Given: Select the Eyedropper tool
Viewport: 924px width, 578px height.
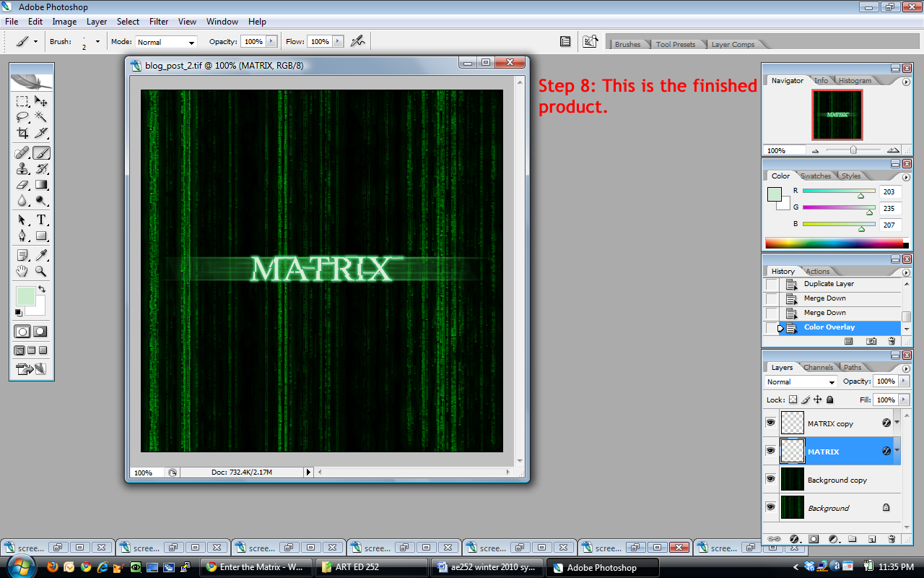Looking at the screenshot, I should (41, 255).
